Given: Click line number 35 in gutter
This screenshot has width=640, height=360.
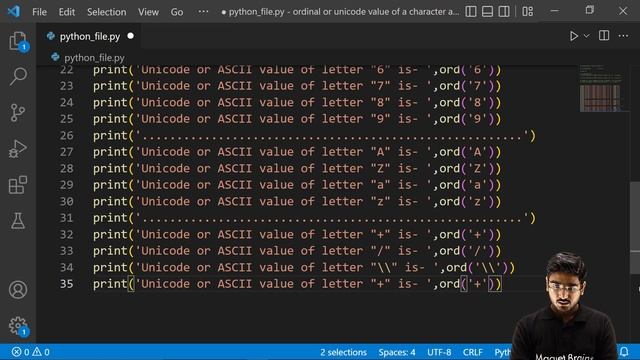Looking at the screenshot, I should 67,284.
